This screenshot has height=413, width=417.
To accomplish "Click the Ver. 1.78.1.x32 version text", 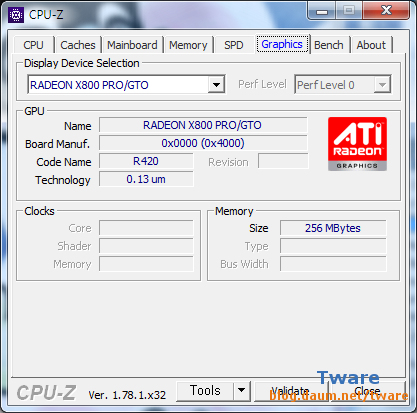I will click(x=127, y=395).
